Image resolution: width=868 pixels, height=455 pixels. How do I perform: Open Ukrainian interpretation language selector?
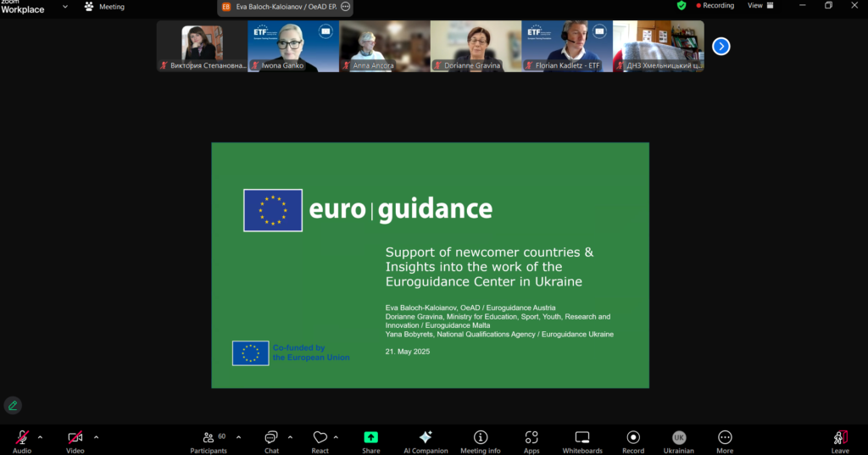click(x=679, y=441)
